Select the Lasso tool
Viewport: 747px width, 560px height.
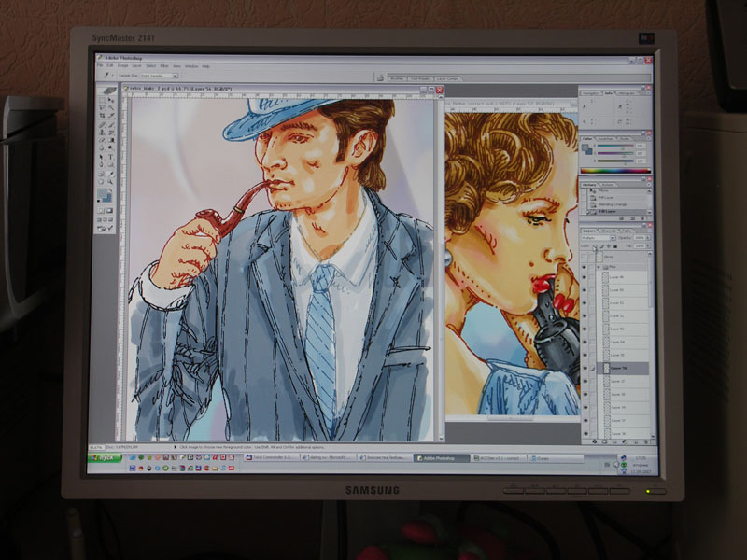(x=102, y=108)
